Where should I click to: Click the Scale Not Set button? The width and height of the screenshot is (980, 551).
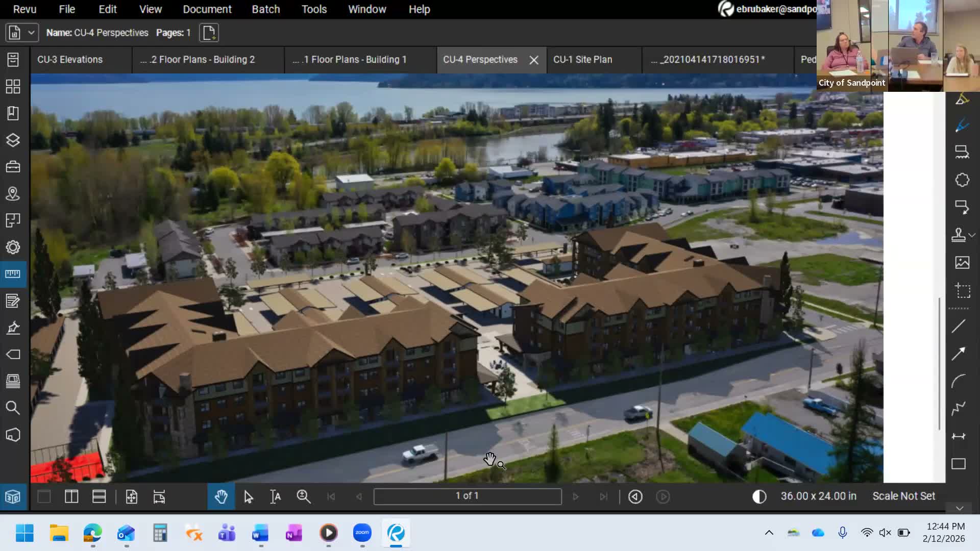click(x=903, y=495)
